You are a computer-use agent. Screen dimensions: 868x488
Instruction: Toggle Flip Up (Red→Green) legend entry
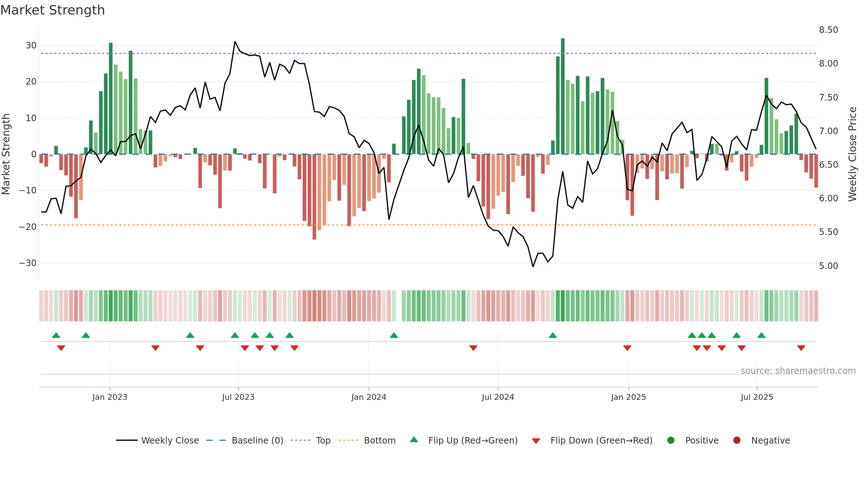(464, 440)
